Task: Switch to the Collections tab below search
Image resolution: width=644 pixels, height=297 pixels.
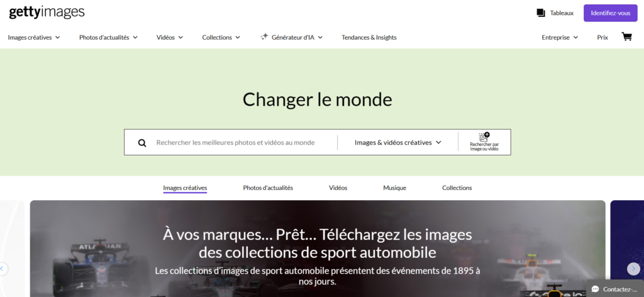Action: [x=457, y=188]
